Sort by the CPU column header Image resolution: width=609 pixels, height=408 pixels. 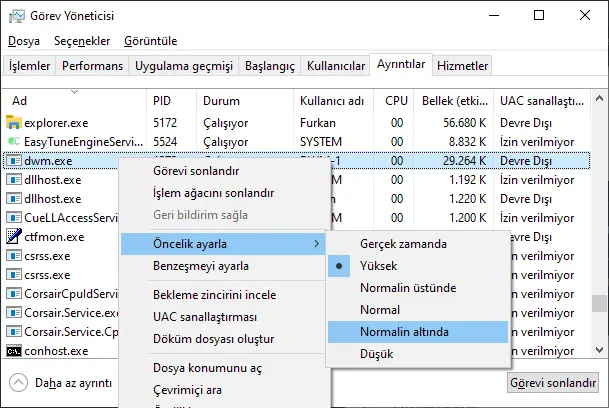pyautogui.click(x=394, y=101)
